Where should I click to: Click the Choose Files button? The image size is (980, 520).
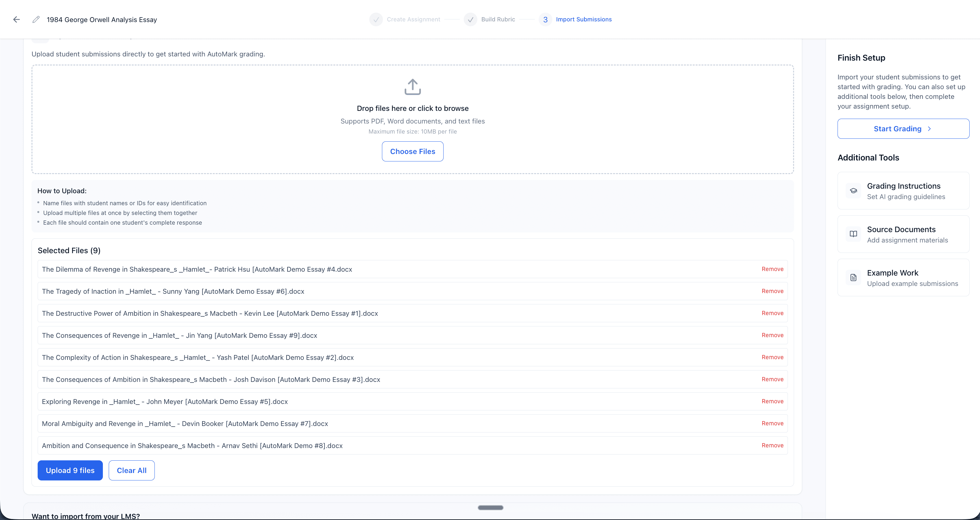412,151
